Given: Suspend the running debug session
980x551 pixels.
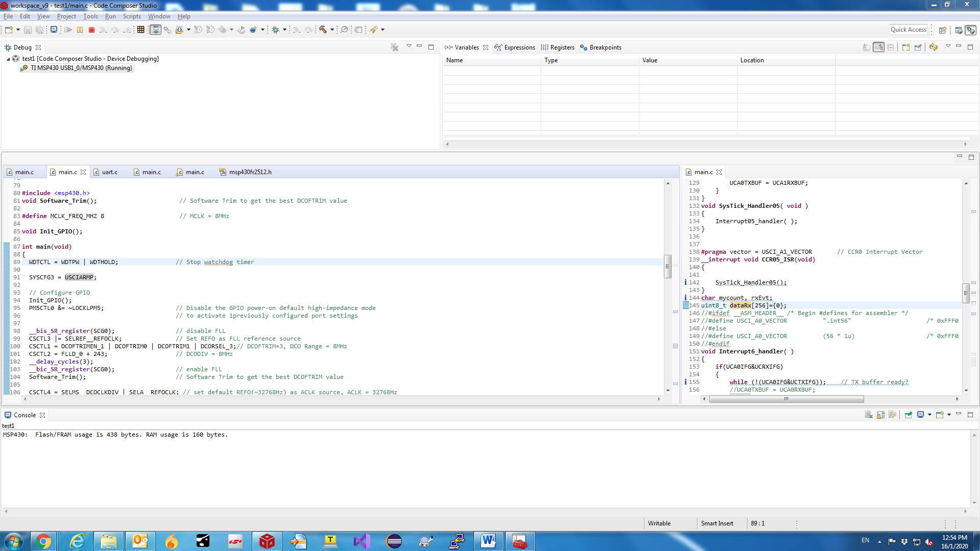Looking at the screenshot, I should click(x=80, y=30).
